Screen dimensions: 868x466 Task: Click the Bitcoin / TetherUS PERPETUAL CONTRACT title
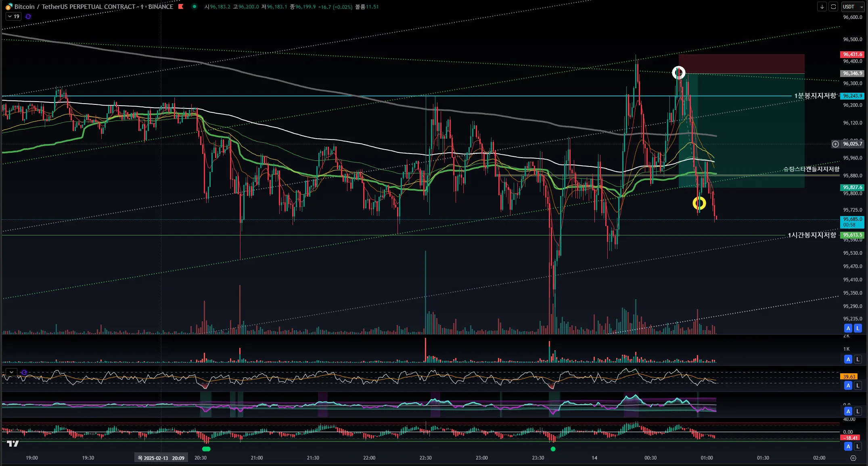click(75, 6)
